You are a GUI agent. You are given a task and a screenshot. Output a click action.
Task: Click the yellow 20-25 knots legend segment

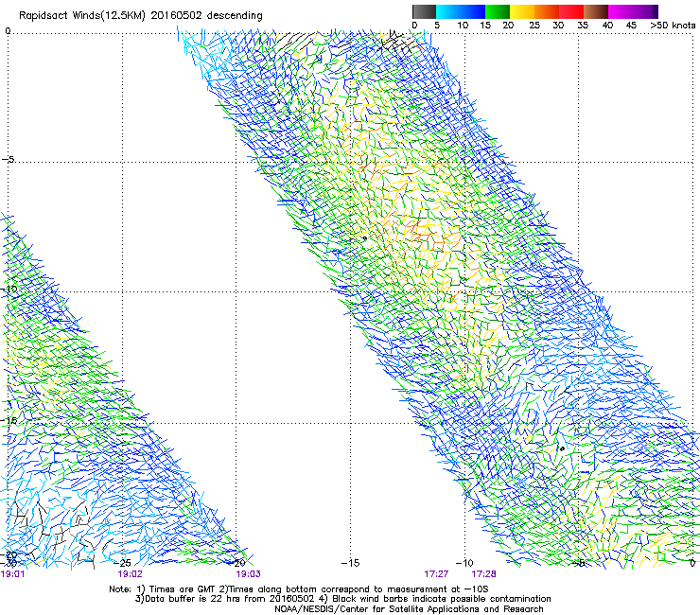pos(522,11)
